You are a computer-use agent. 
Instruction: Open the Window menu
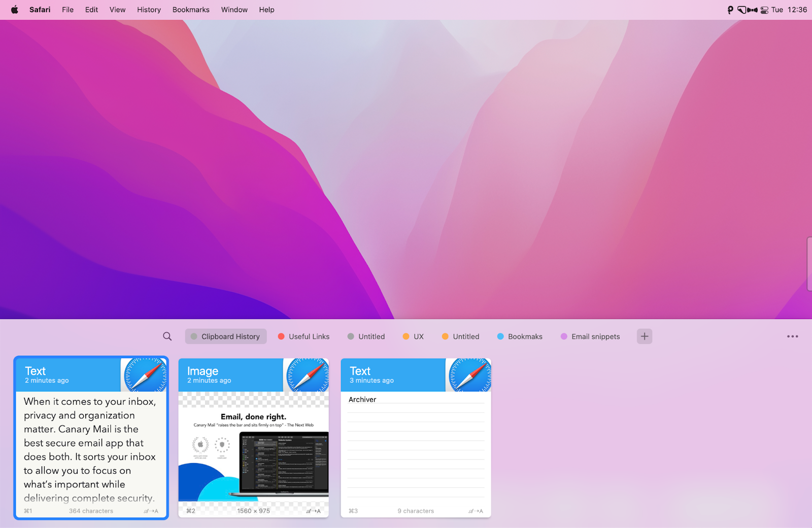(234, 10)
